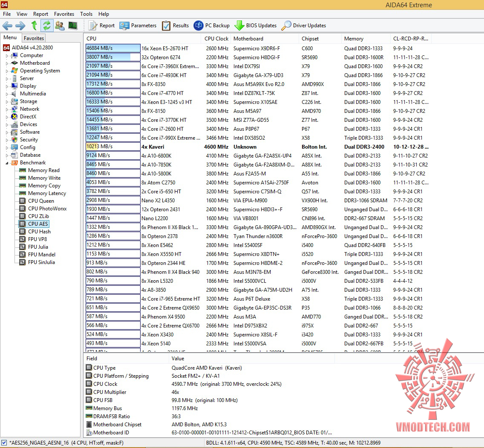The height and width of the screenshot is (448, 484).
Task: Collapse the Benchmark tree node
Action: coord(7,163)
